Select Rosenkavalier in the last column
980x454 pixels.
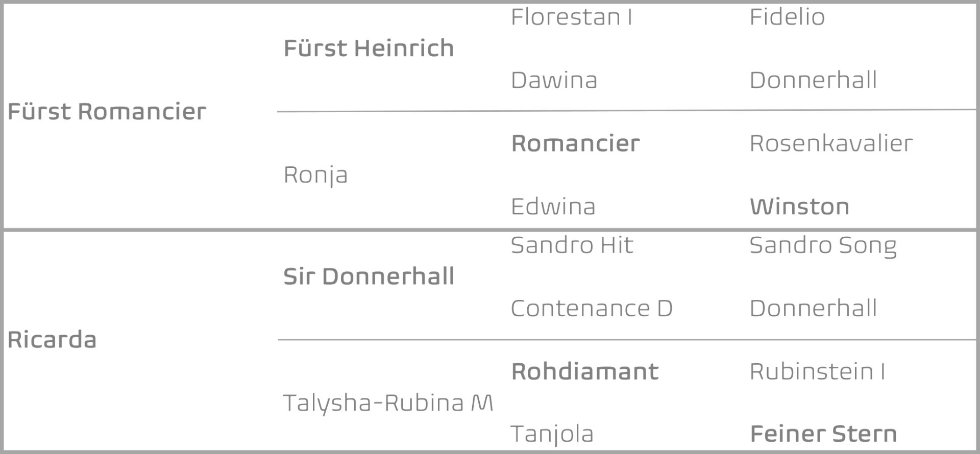click(830, 144)
